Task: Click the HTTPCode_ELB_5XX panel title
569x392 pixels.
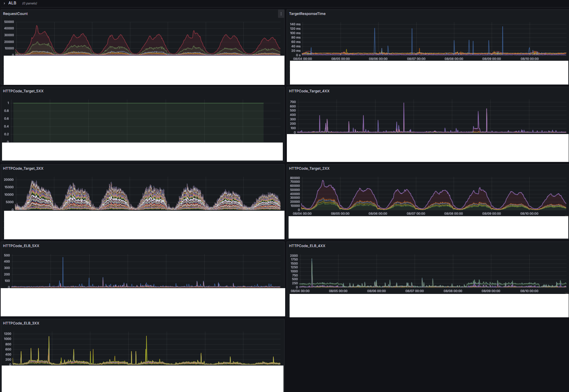Action: coord(21,246)
